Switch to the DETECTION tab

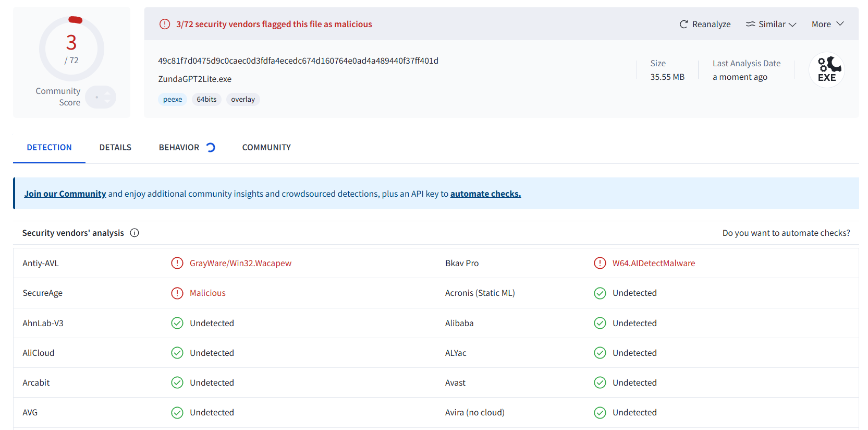pyautogui.click(x=49, y=148)
